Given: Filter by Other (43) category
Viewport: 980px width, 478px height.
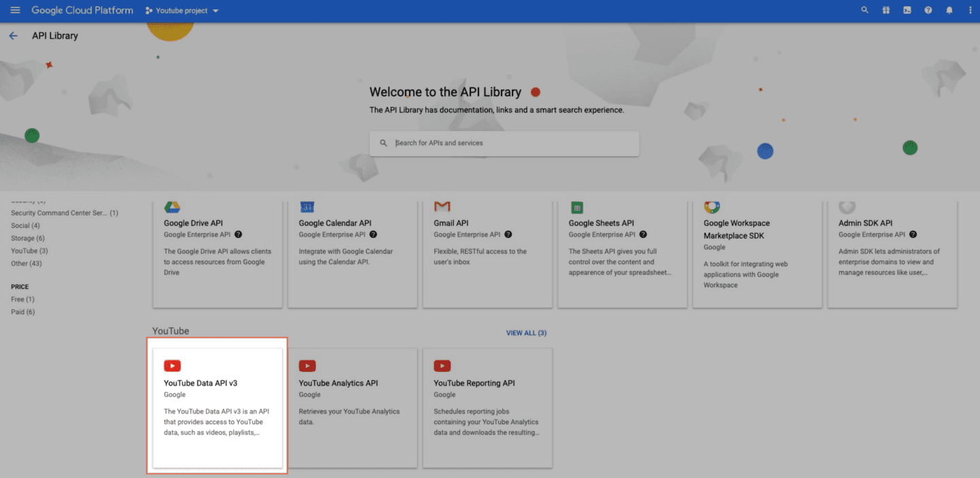Looking at the screenshot, I should [27, 264].
